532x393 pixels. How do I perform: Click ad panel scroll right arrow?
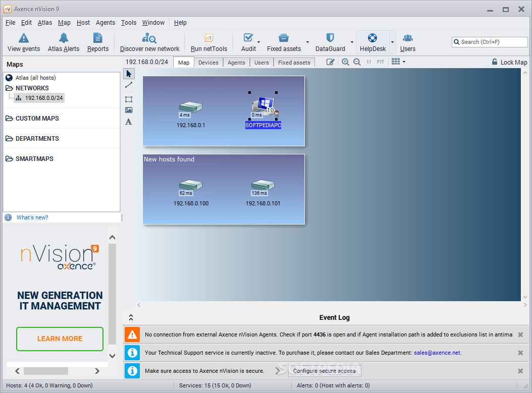(x=97, y=371)
